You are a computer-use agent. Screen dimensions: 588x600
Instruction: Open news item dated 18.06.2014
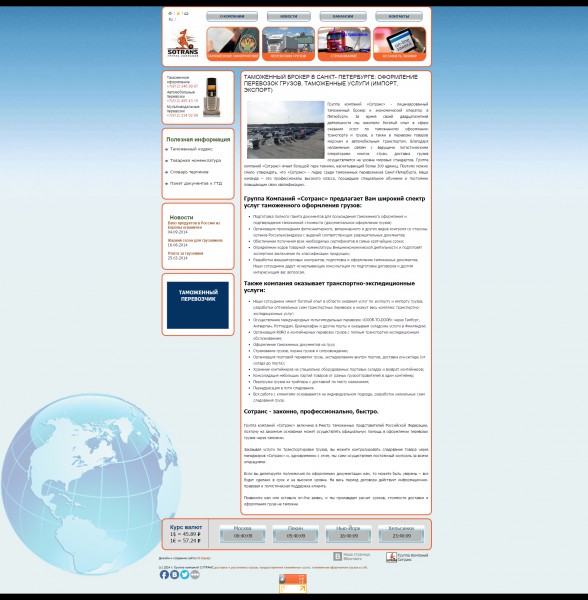[x=195, y=240]
